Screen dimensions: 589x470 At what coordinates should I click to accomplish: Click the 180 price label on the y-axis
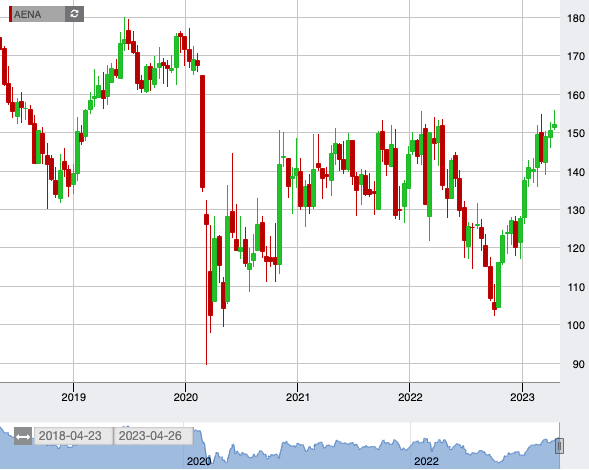pos(576,18)
